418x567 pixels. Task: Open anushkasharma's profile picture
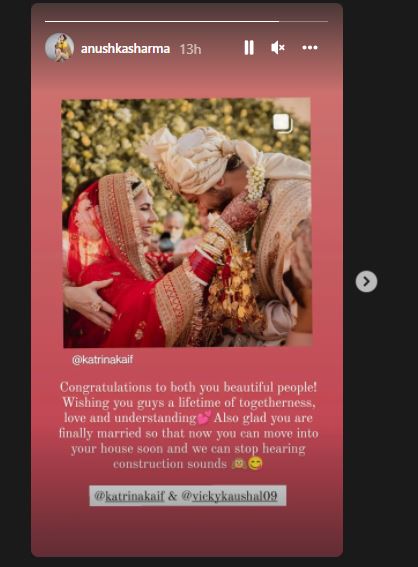point(59,48)
